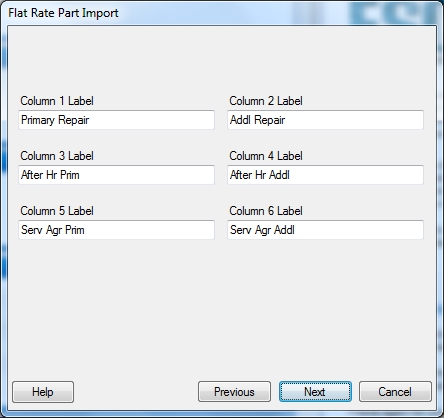Click the Column 2 Label caption
Screen dimensions: 444x418
pos(266,101)
